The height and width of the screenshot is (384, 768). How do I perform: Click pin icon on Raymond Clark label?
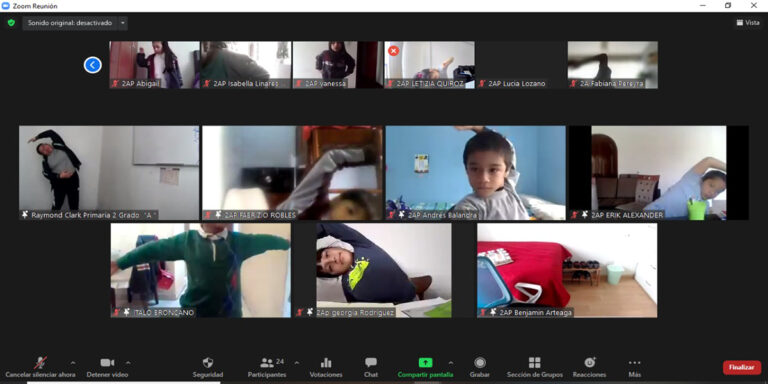(x=25, y=215)
